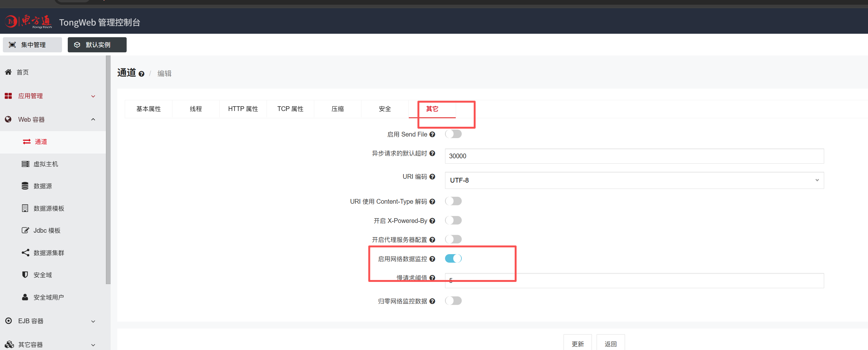Click the help icon next to 通道 title
The height and width of the screenshot is (350, 868).
pos(142,74)
